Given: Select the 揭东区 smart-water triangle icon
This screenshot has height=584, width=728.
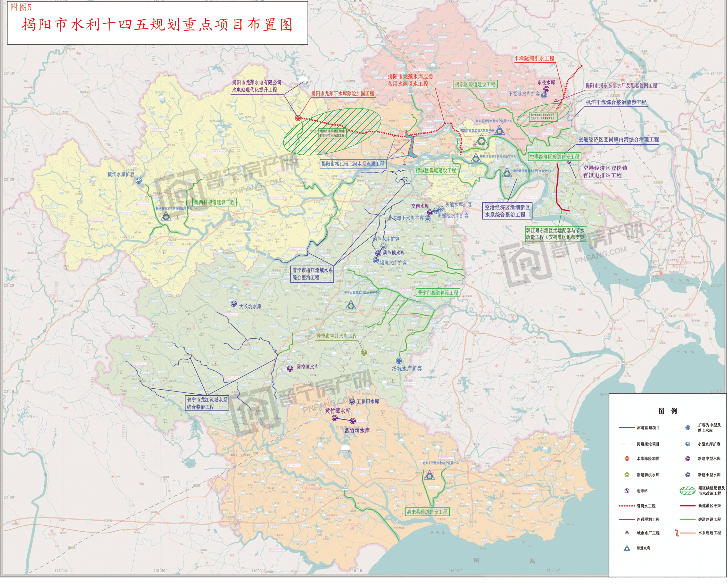Looking at the screenshot, I should (x=500, y=131).
